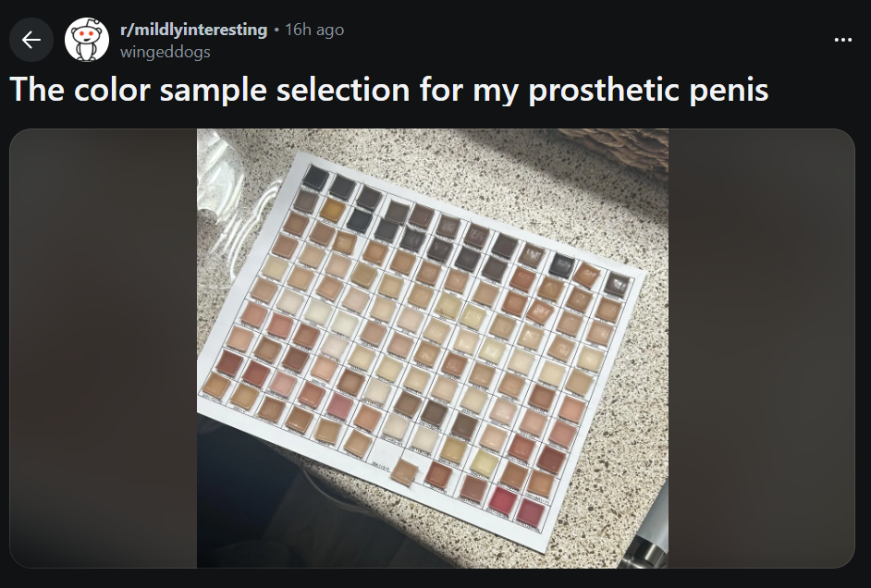
Task: Click the loose swatch below the sample grid
Action: (x=406, y=472)
